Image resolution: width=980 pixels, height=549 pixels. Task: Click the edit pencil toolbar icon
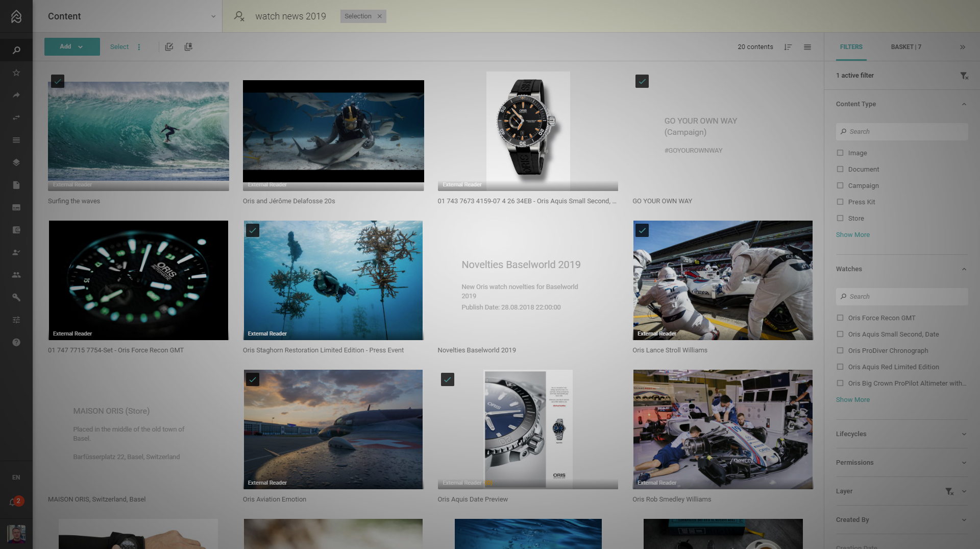(x=169, y=46)
